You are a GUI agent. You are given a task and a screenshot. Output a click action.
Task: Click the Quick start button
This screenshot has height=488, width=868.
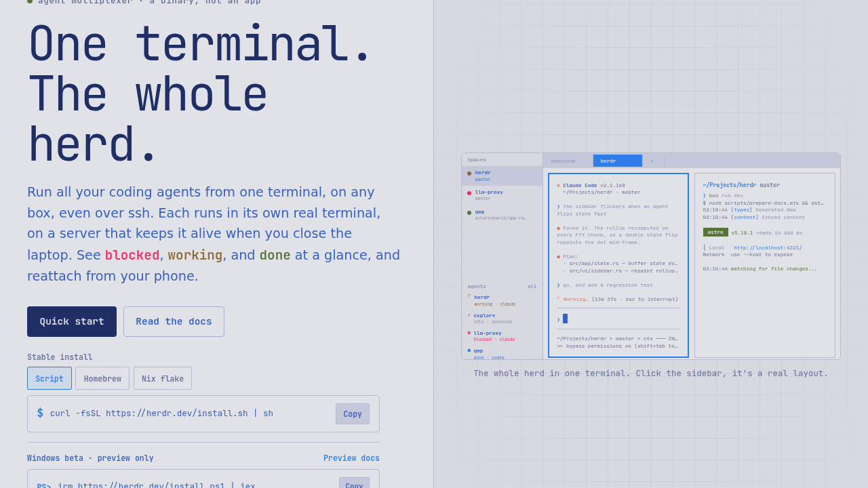72,321
